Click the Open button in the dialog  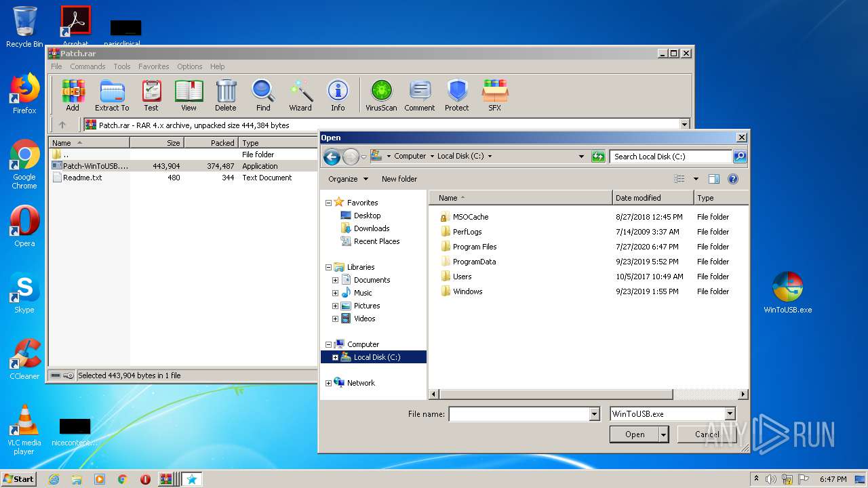(x=635, y=434)
